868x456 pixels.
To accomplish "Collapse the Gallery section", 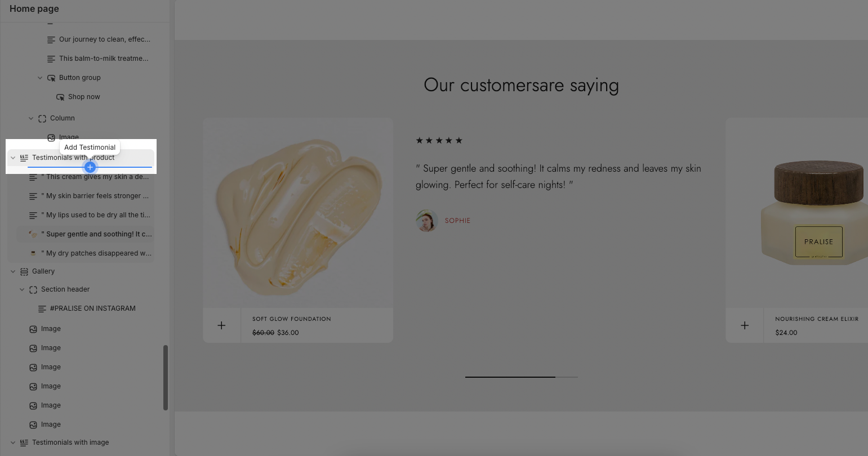I will pyautogui.click(x=13, y=271).
